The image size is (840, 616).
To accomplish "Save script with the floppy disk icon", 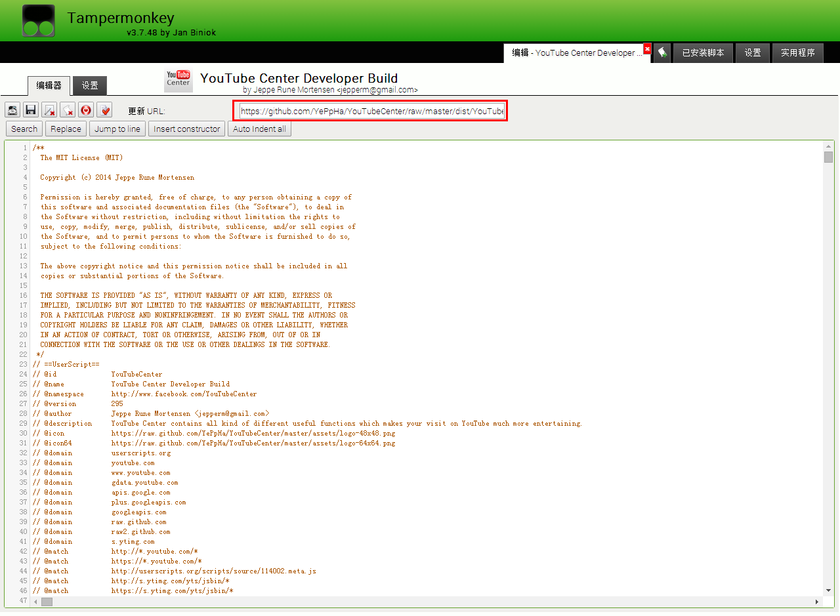I will (x=31, y=110).
